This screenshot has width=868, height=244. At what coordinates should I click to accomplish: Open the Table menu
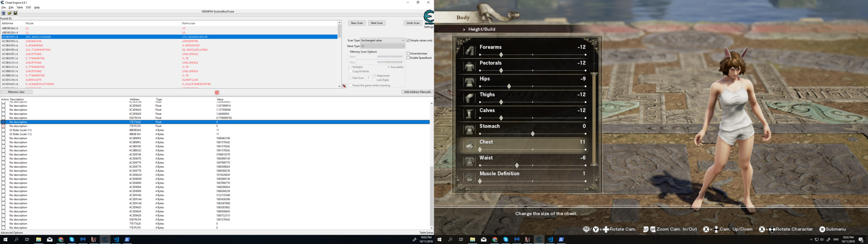(20, 8)
